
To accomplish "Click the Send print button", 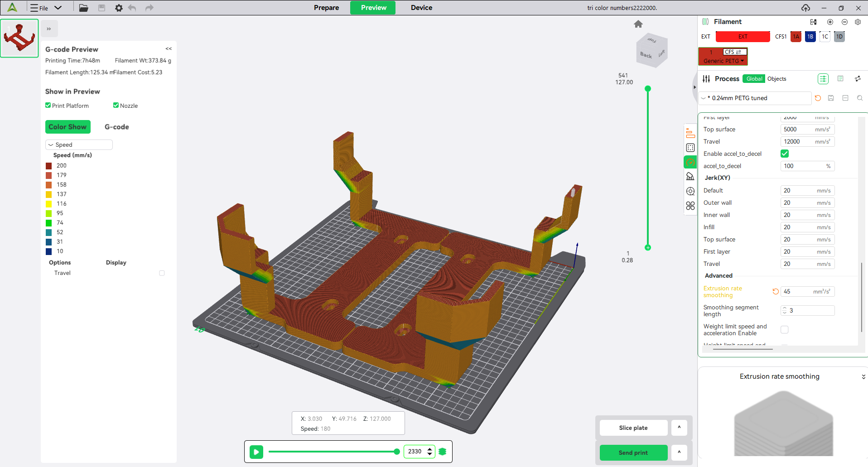I will 633,453.
